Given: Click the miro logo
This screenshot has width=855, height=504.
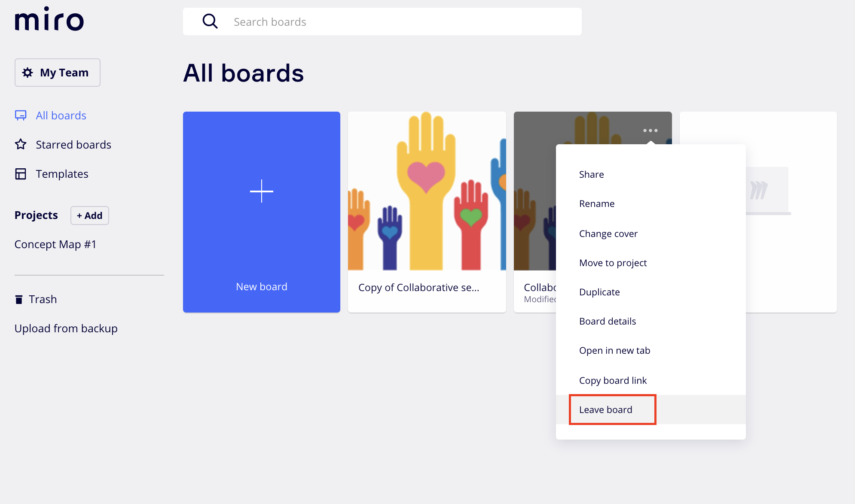Looking at the screenshot, I should click(49, 19).
